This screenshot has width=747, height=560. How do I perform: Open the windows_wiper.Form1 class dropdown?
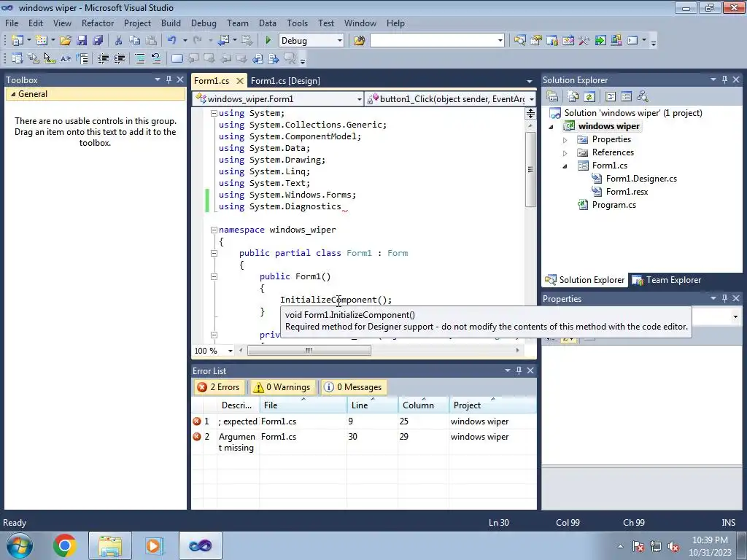click(359, 99)
